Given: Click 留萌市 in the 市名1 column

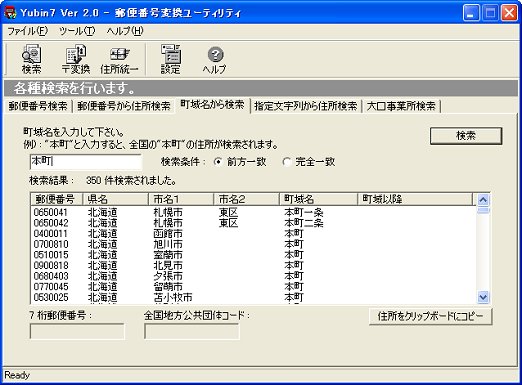Looking at the screenshot, I should (x=168, y=287).
